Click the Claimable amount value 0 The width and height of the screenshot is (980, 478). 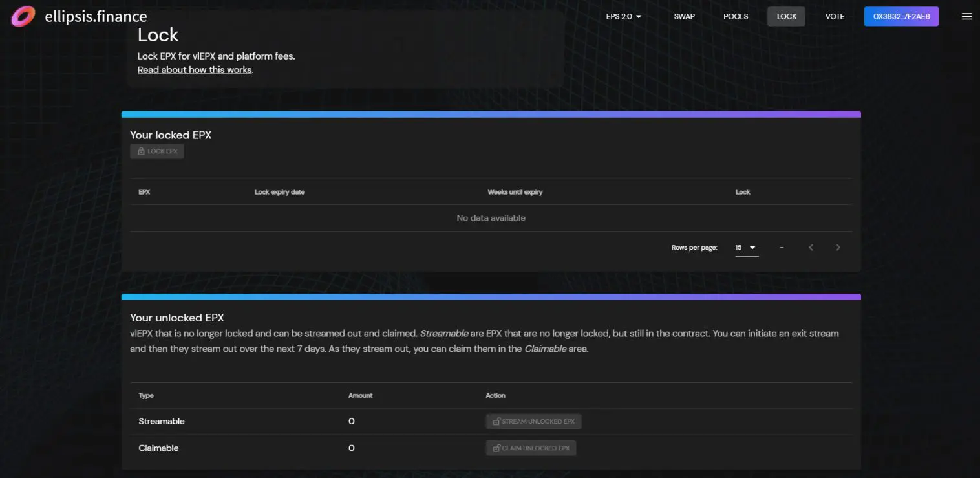point(352,448)
